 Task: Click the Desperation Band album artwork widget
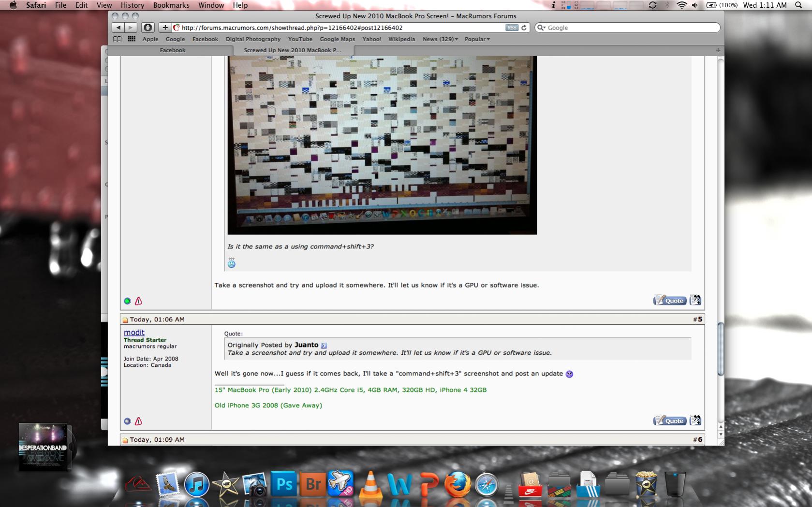(43, 447)
